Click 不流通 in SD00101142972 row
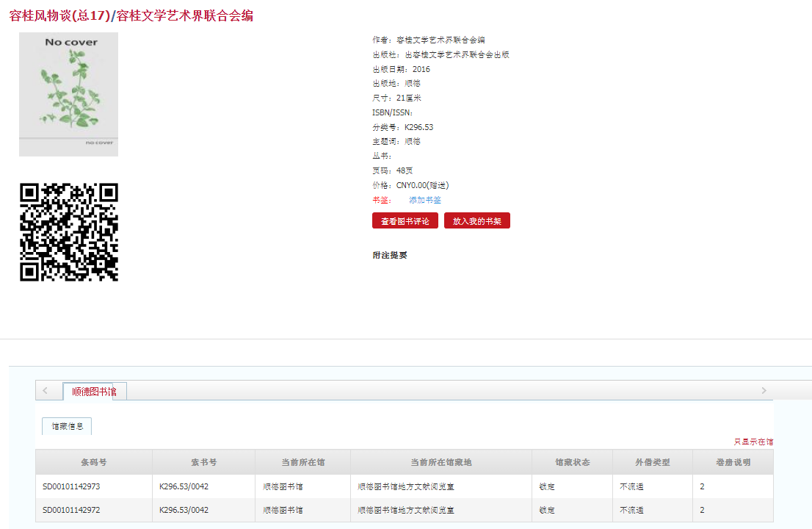The height and width of the screenshot is (529, 812). click(632, 510)
